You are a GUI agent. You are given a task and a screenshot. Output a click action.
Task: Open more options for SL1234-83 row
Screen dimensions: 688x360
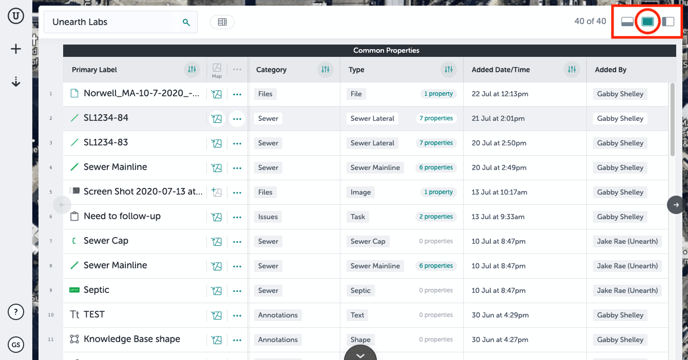click(237, 144)
